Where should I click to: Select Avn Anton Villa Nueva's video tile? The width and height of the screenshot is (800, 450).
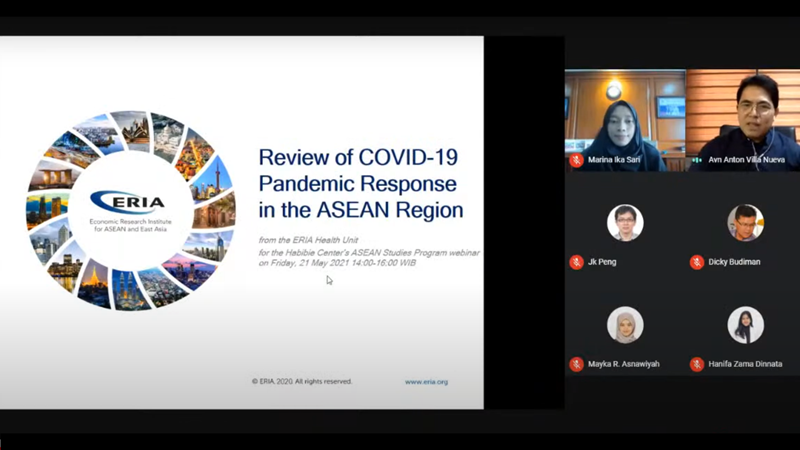coord(743,120)
